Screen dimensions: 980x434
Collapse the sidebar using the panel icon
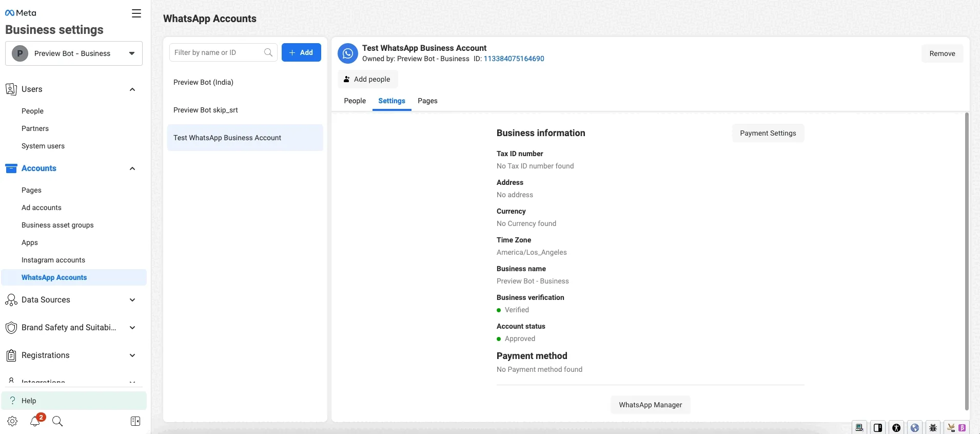click(x=135, y=421)
